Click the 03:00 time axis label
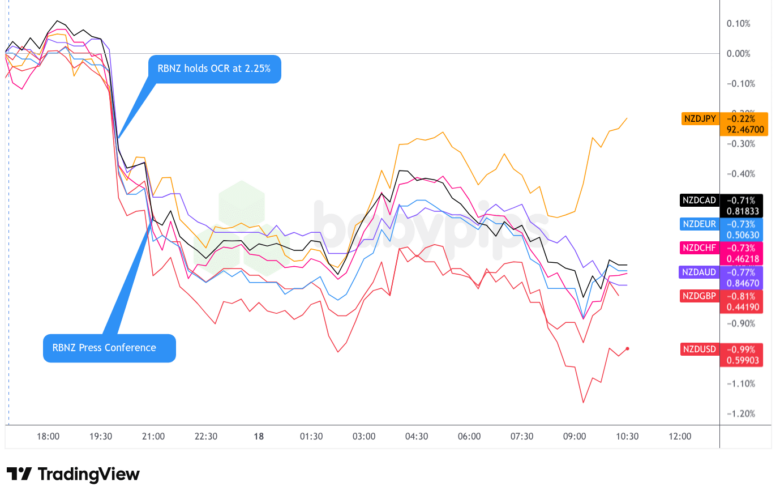780x499 pixels. [x=364, y=437]
